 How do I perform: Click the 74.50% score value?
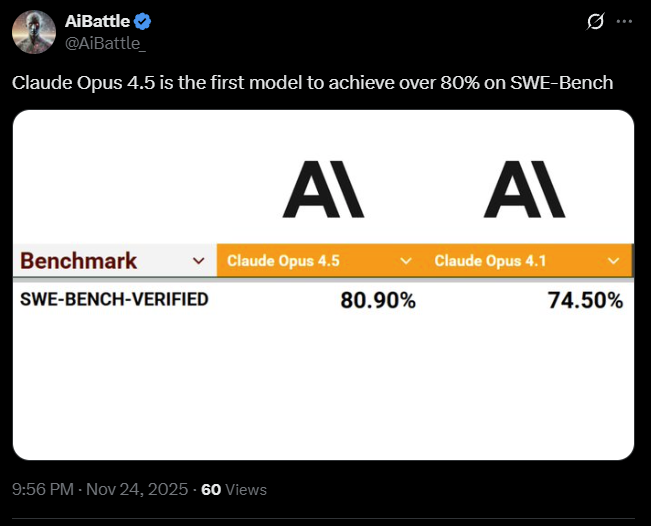[585, 300]
